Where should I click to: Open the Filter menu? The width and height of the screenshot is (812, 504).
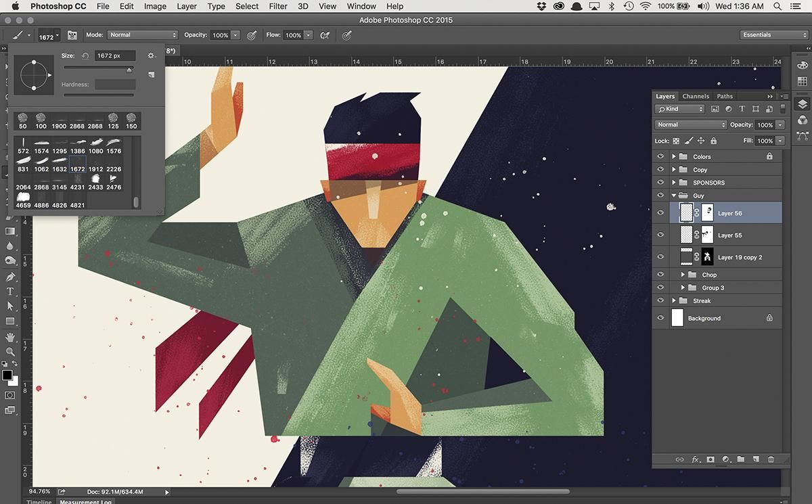click(x=278, y=6)
